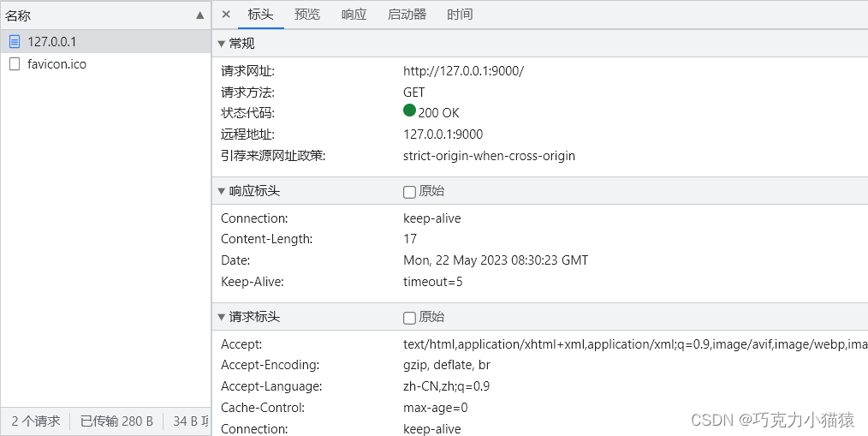Click the 引荐来源网址政策 label
868x436 pixels.
coord(273,156)
